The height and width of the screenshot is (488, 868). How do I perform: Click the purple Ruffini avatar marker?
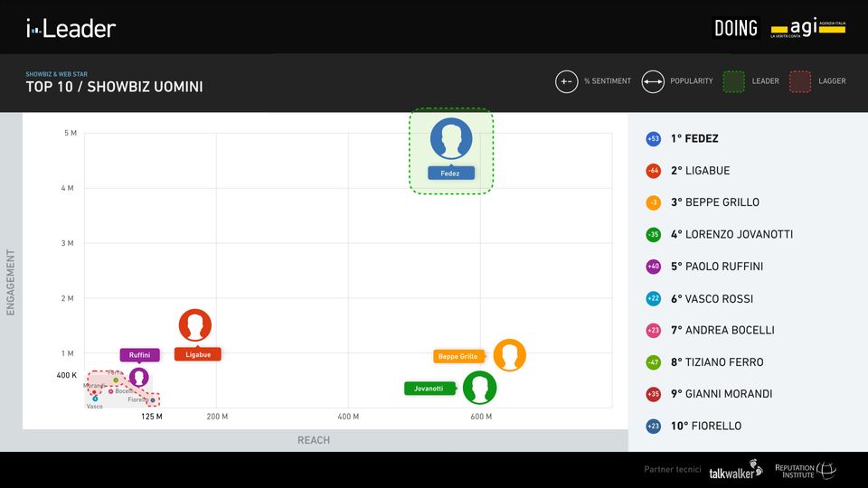[x=139, y=377]
